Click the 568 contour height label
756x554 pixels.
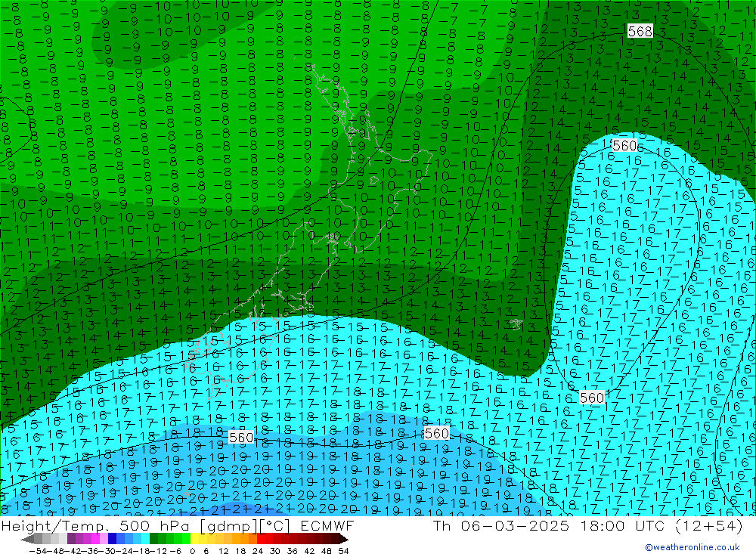pyautogui.click(x=640, y=31)
